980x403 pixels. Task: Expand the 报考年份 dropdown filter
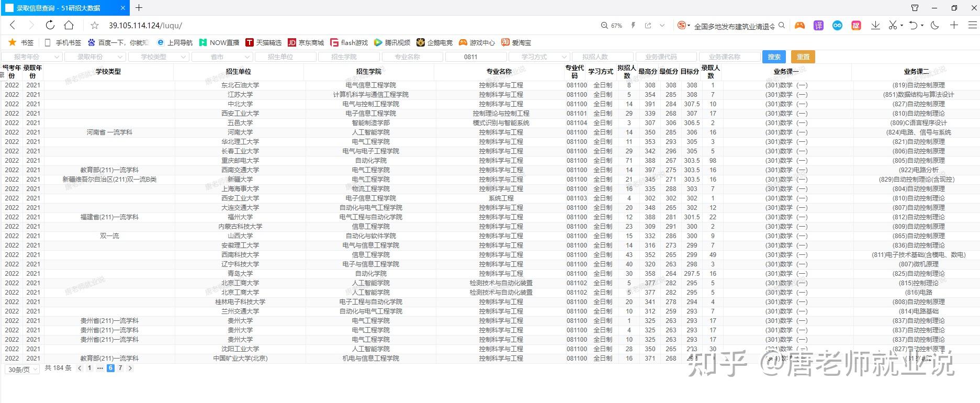pos(32,57)
